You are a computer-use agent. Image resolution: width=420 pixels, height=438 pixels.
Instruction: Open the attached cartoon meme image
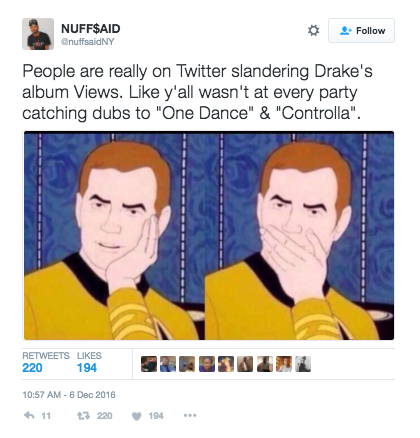click(x=209, y=235)
